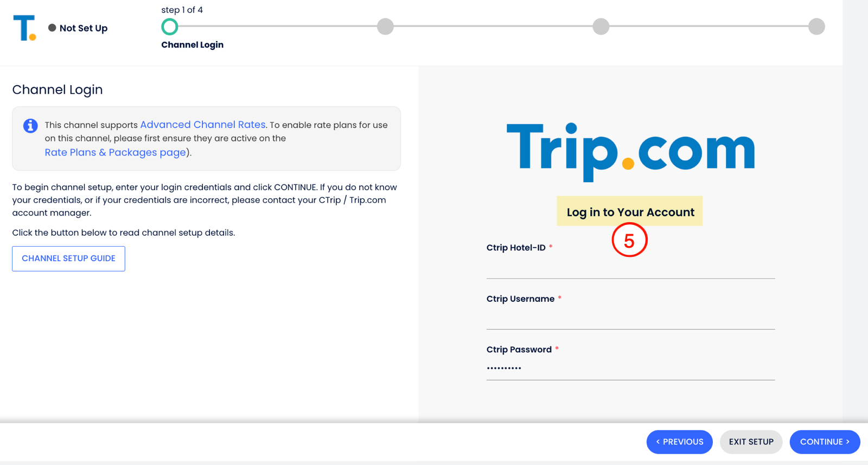Viewport: 868px width, 465px height.
Task: Click the Log in to Your Account heading
Action: click(630, 212)
